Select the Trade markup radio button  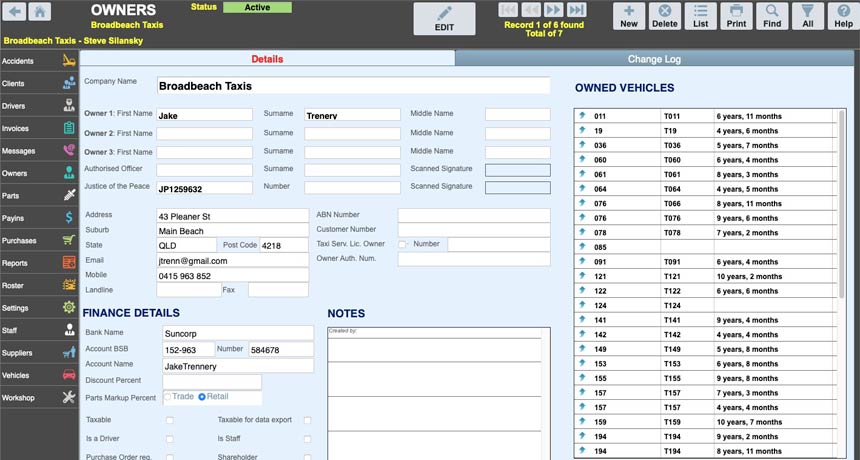click(x=167, y=397)
